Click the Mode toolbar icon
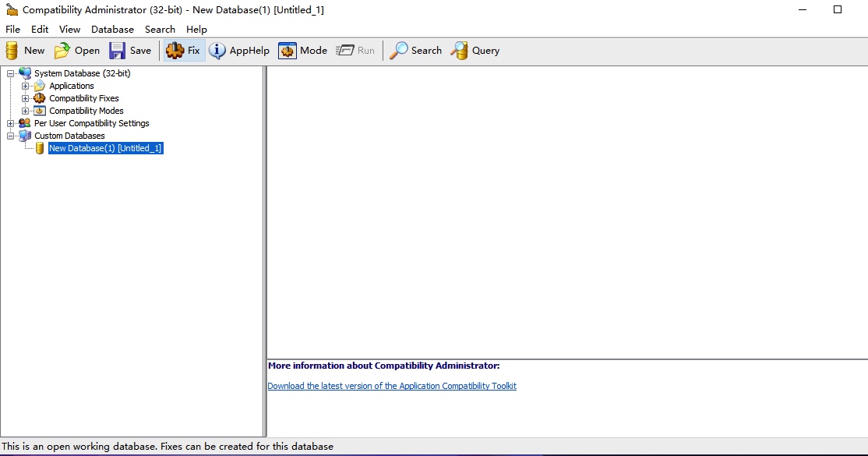 coord(288,51)
